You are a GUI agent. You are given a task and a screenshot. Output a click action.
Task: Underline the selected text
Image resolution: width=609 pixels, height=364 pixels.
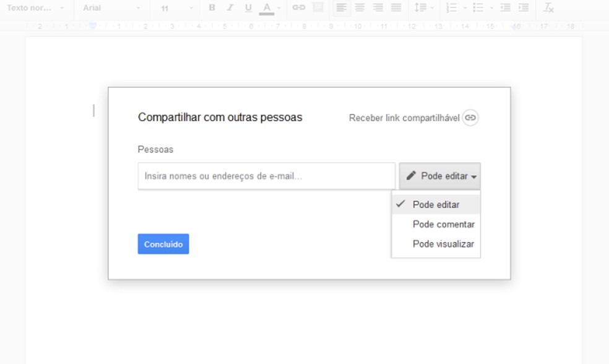(248, 8)
